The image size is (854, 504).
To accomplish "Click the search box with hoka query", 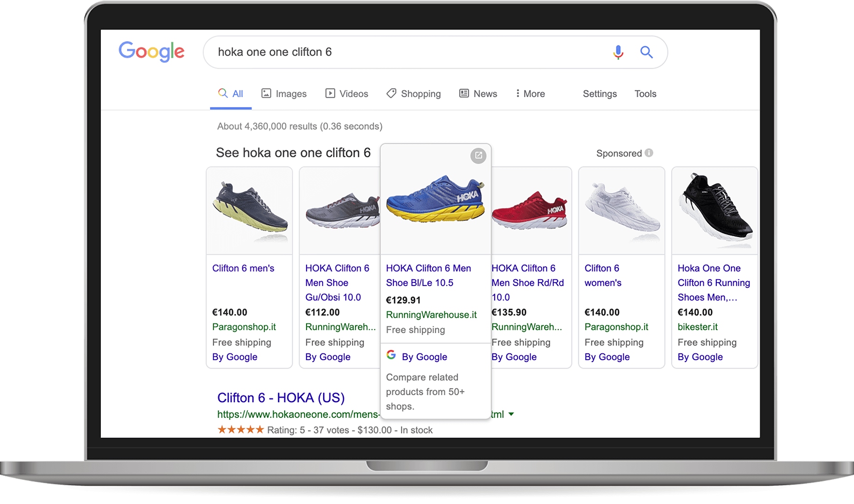I will [x=406, y=52].
